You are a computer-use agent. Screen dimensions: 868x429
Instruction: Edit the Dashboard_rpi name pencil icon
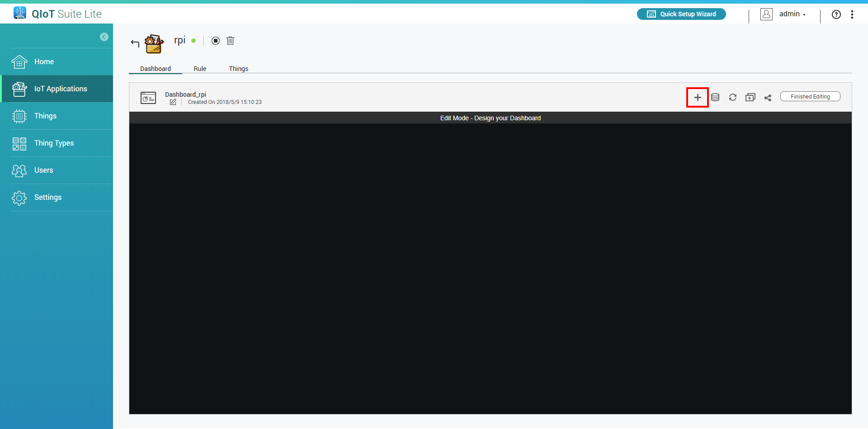pos(173,102)
